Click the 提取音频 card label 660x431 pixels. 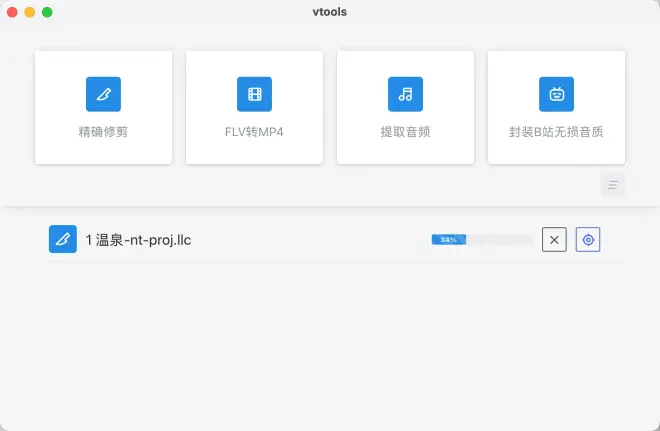(405, 132)
